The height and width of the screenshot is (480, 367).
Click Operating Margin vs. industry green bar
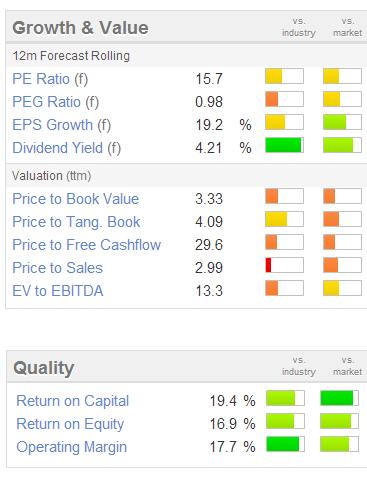pyautogui.click(x=285, y=444)
